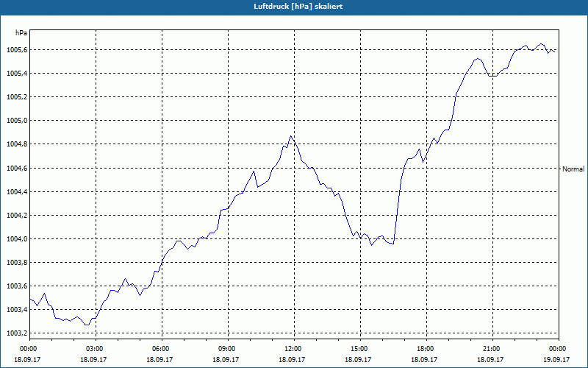The image size is (588, 368).
Task: Select the '06:00' time label
Action: [160, 349]
